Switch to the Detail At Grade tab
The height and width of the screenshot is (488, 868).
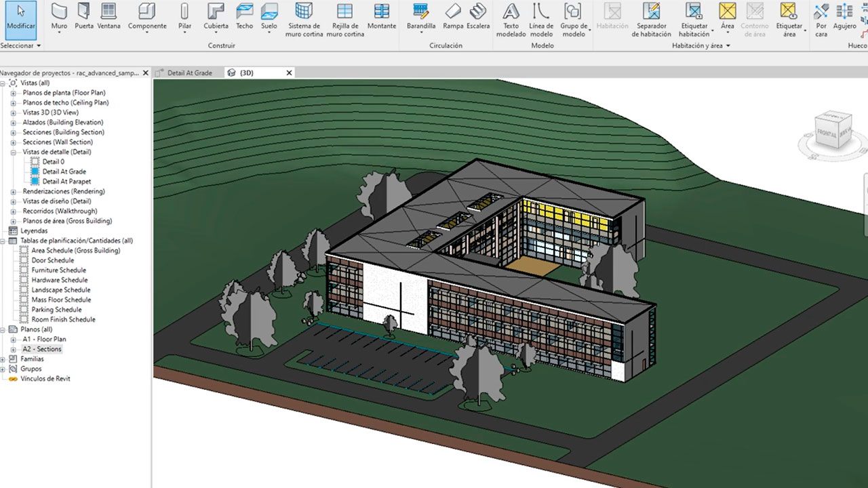pos(189,73)
